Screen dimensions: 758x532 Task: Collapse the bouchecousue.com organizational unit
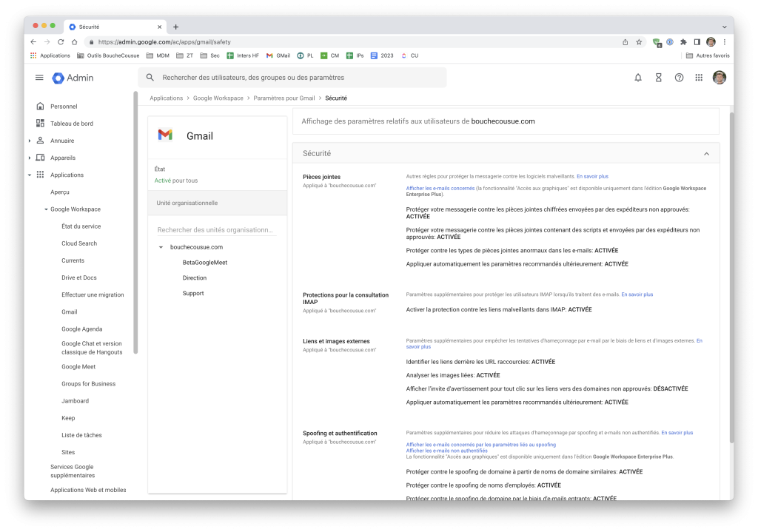click(x=161, y=247)
